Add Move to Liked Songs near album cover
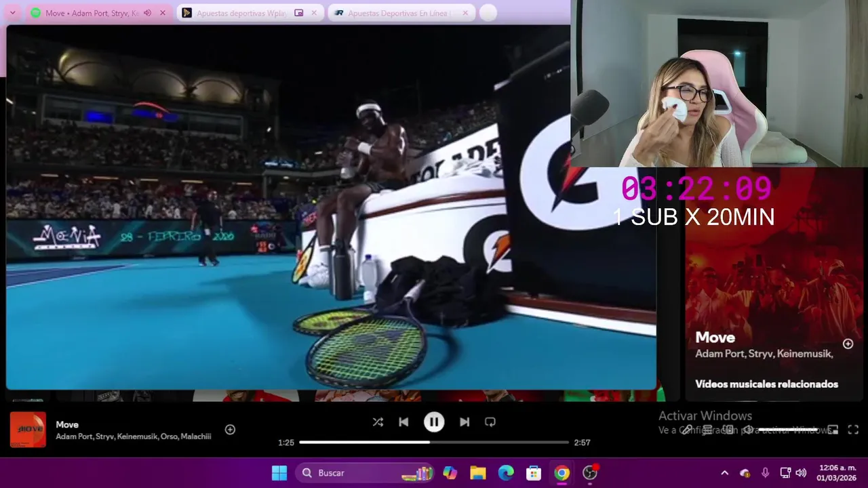The width and height of the screenshot is (868, 488). tap(230, 430)
